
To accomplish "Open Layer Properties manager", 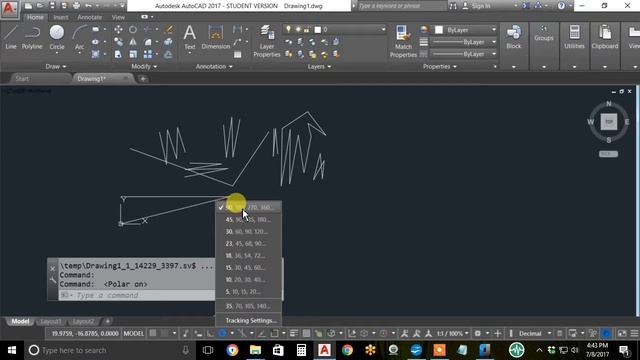I will tap(267, 41).
